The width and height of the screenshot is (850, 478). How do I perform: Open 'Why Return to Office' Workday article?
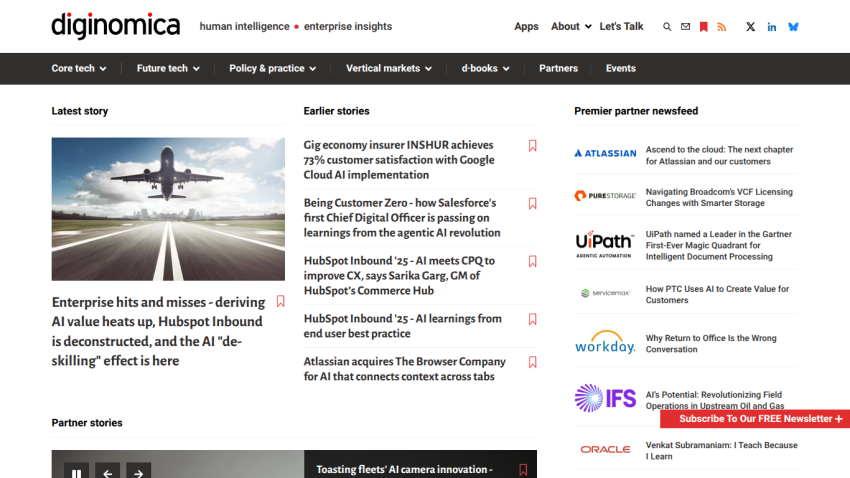711,344
